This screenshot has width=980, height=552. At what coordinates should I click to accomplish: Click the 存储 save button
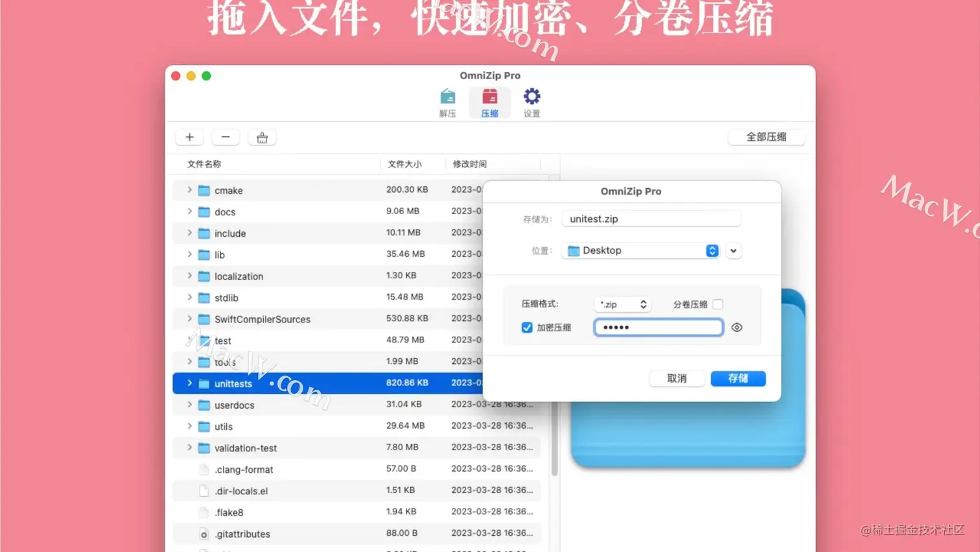[x=738, y=378]
